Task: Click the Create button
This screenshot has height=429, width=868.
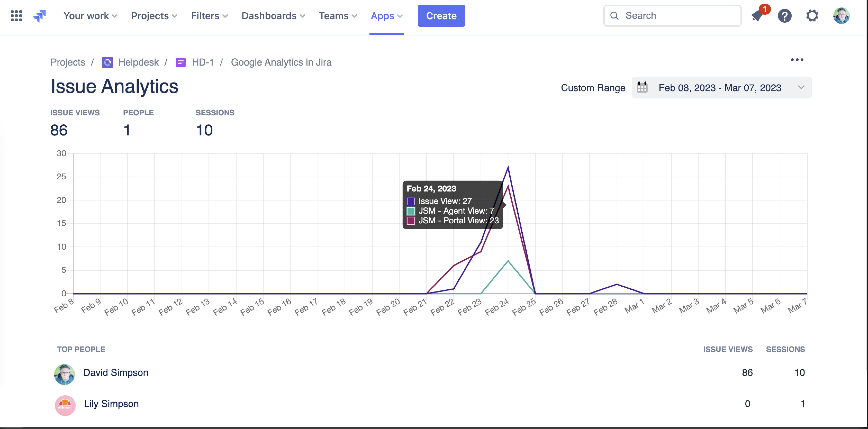Action: coord(441,16)
